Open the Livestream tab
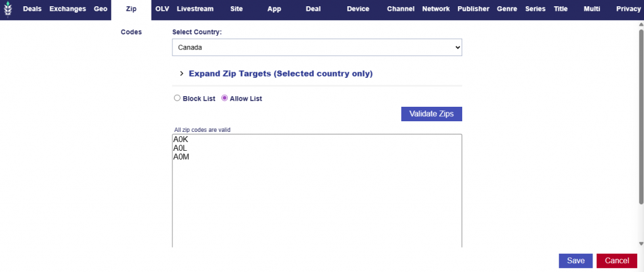 click(195, 9)
